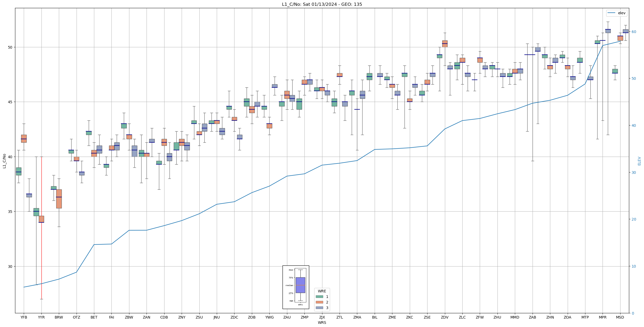Click the ZDV station tick label
This screenshot has height=327, width=644.
pos(445,317)
